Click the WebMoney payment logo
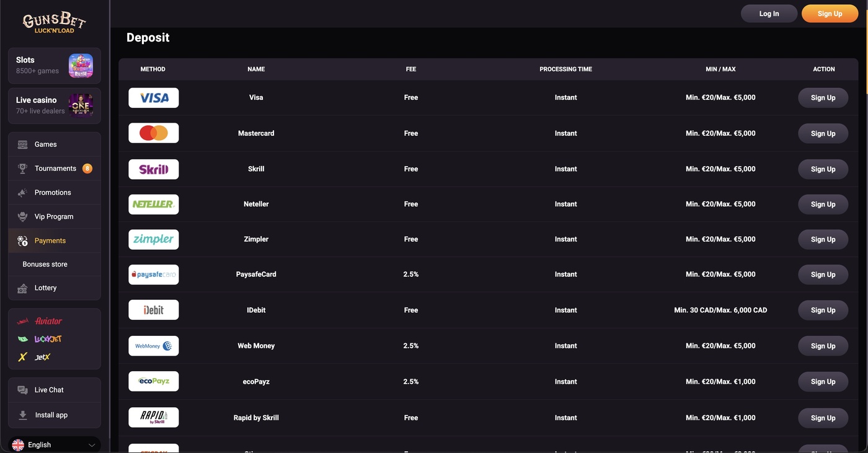The height and width of the screenshot is (453, 868). tap(154, 346)
